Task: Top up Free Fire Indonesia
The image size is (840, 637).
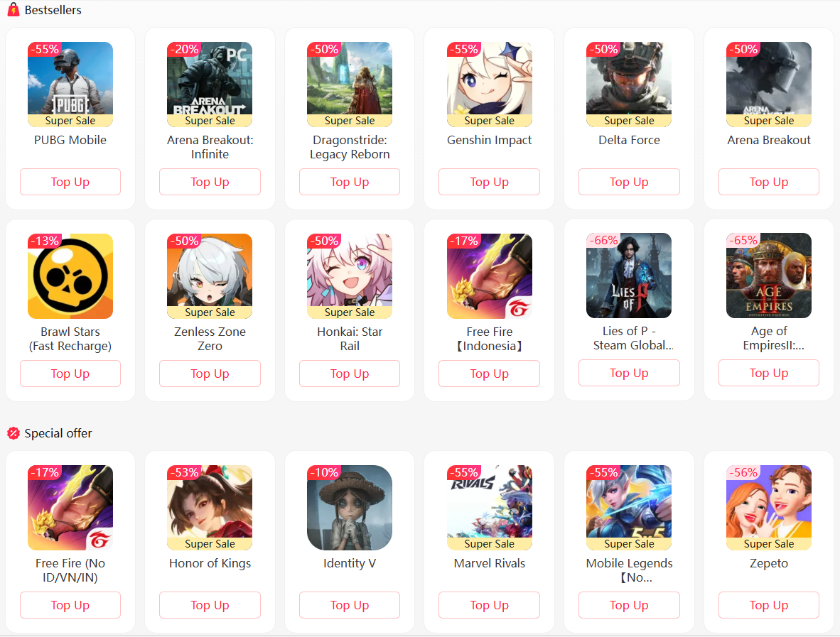Action: pyautogui.click(x=489, y=374)
